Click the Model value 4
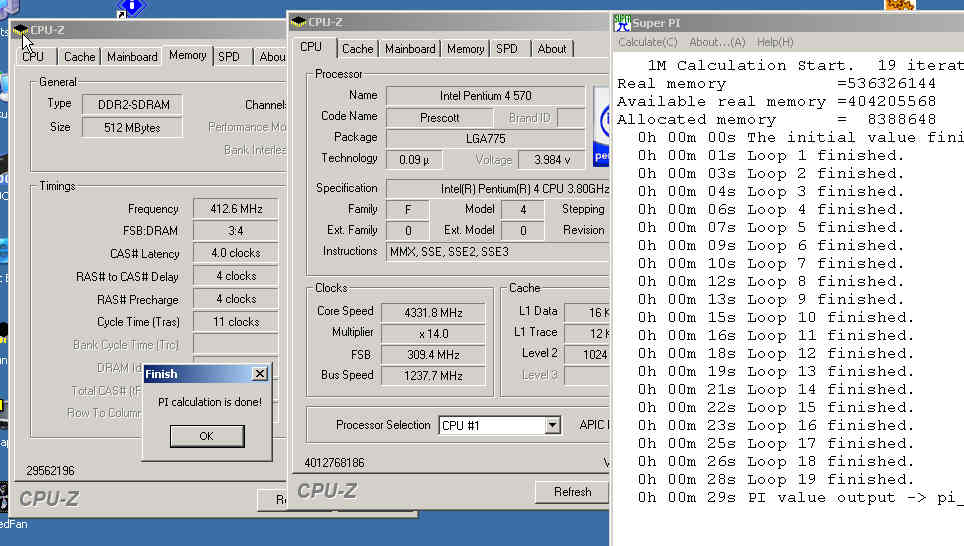Screen dimensions: 964x546 tap(523, 210)
